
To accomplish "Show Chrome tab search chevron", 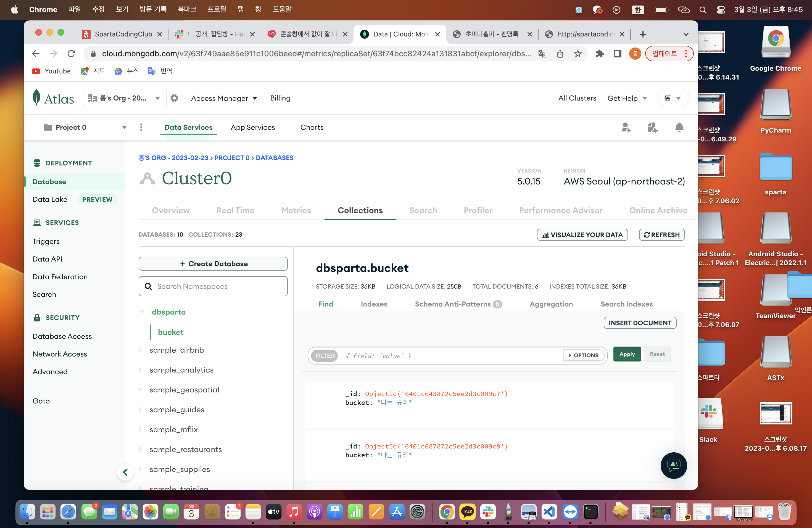I will [x=686, y=34].
